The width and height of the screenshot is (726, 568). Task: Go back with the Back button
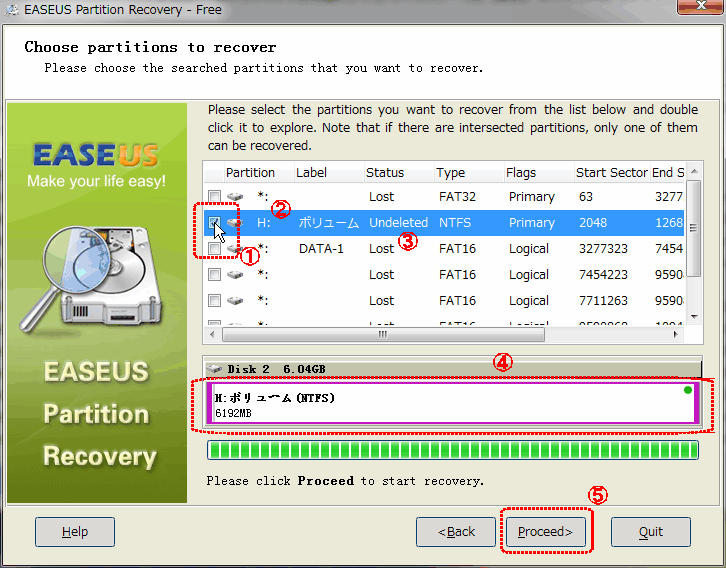(x=456, y=531)
